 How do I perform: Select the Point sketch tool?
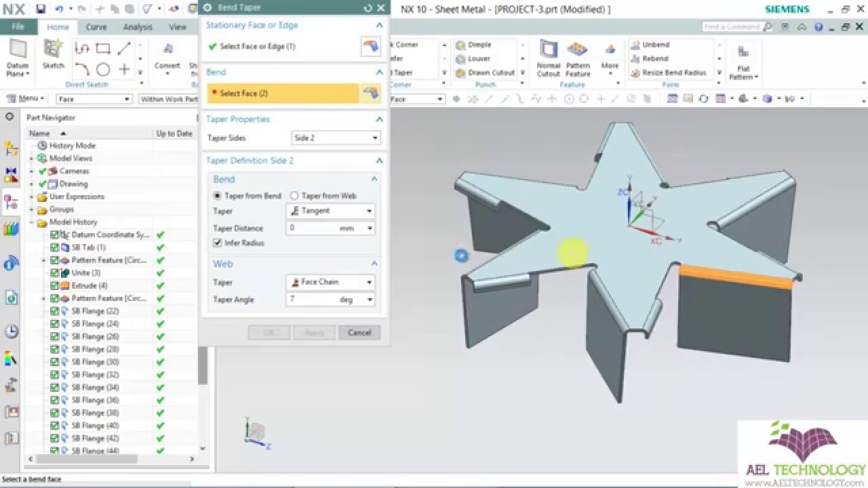tap(124, 69)
